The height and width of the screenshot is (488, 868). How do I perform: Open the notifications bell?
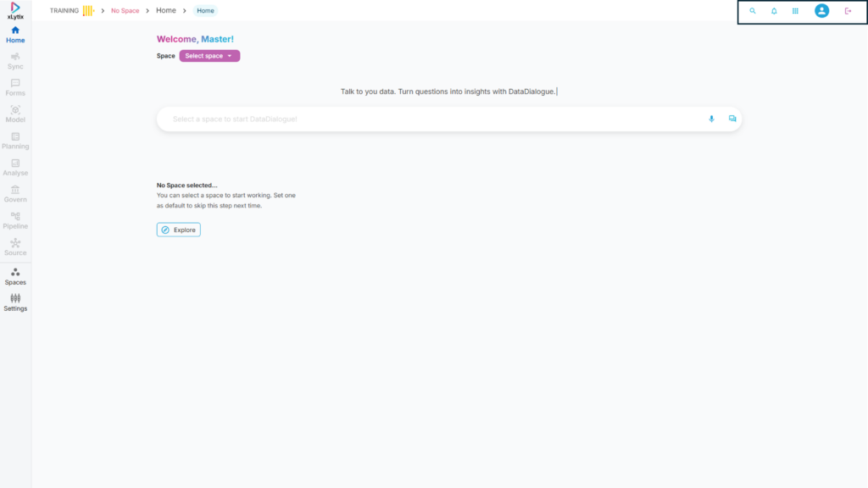tap(774, 11)
